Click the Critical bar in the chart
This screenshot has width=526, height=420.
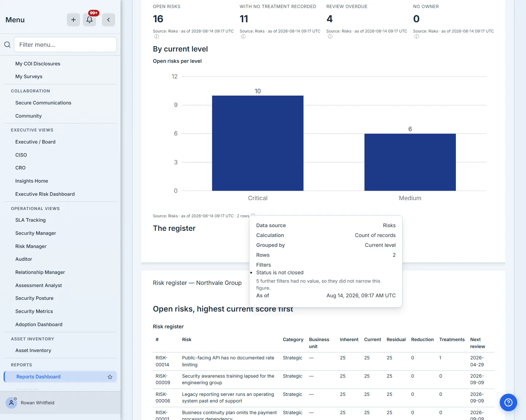point(258,143)
